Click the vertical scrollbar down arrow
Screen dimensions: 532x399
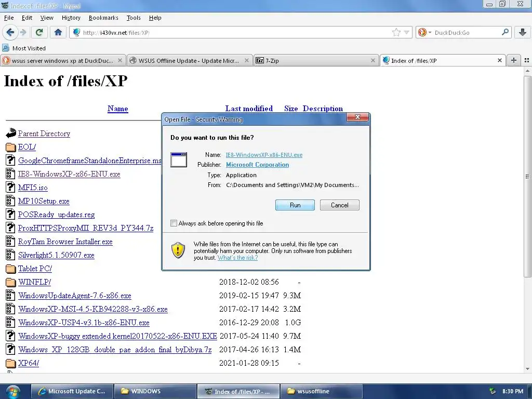(x=527, y=369)
